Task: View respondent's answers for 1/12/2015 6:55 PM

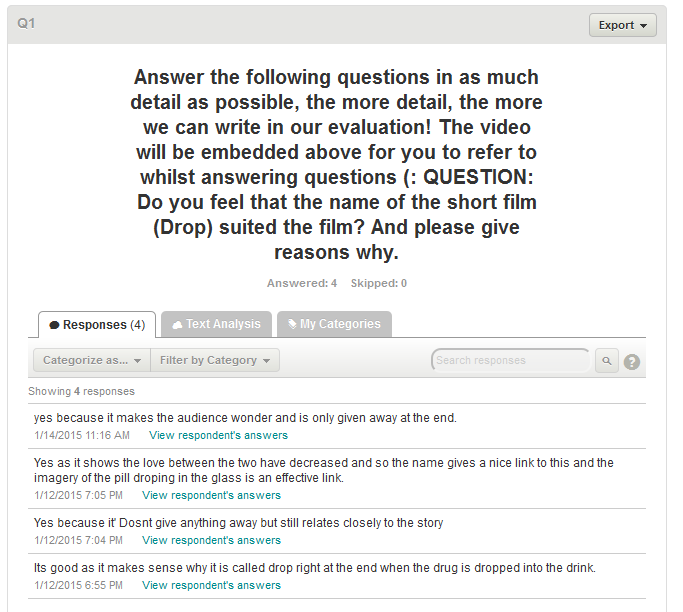Action: point(211,585)
